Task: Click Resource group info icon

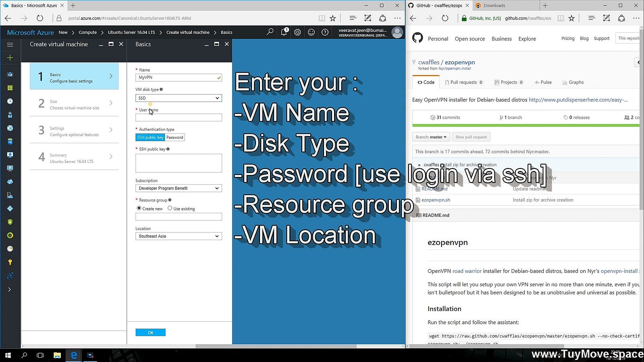Action: click(x=170, y=200)
